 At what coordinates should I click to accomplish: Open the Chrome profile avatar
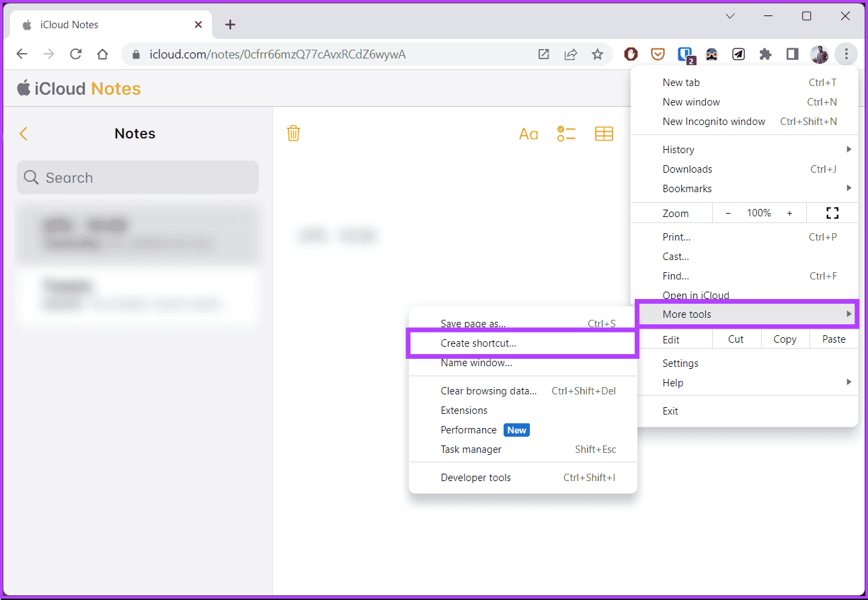(x=820, y=54)
